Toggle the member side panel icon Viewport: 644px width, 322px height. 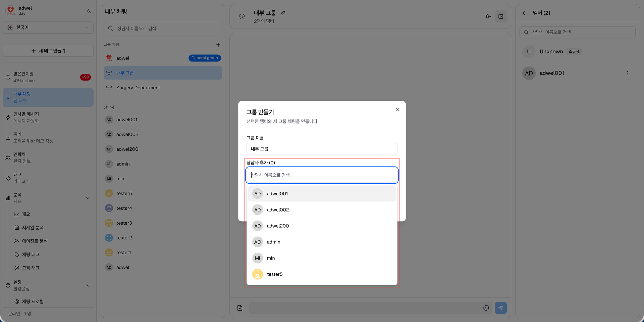(501, 16)
